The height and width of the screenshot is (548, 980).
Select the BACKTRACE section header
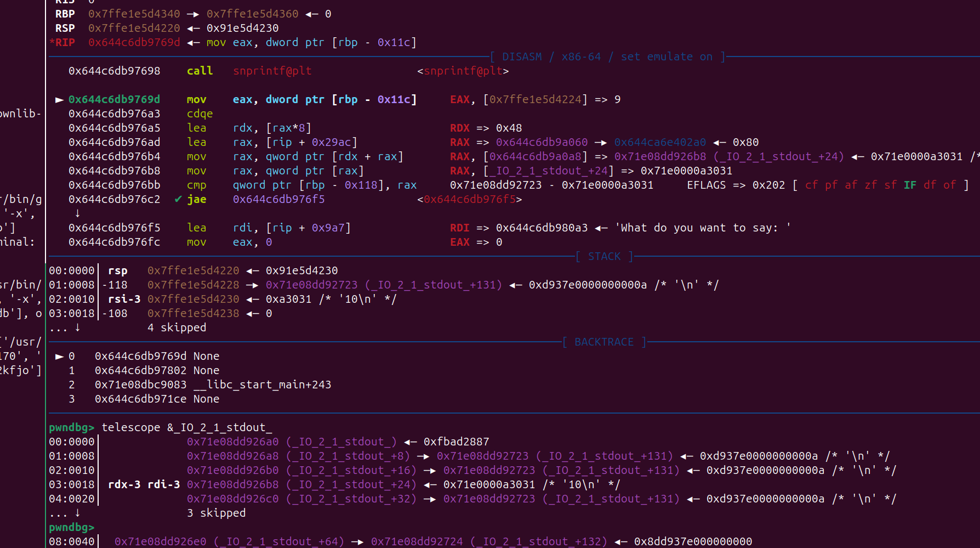(x=603, y=342)
